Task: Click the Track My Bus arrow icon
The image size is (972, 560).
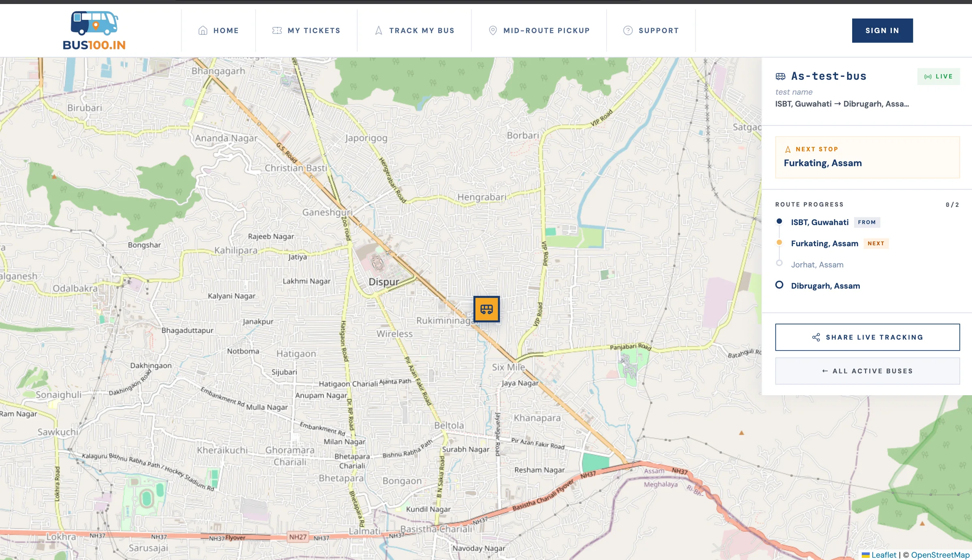Action: (379, 30)
